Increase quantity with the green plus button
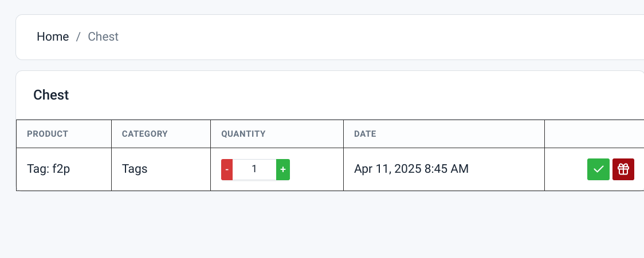 [x=283, y=169]
